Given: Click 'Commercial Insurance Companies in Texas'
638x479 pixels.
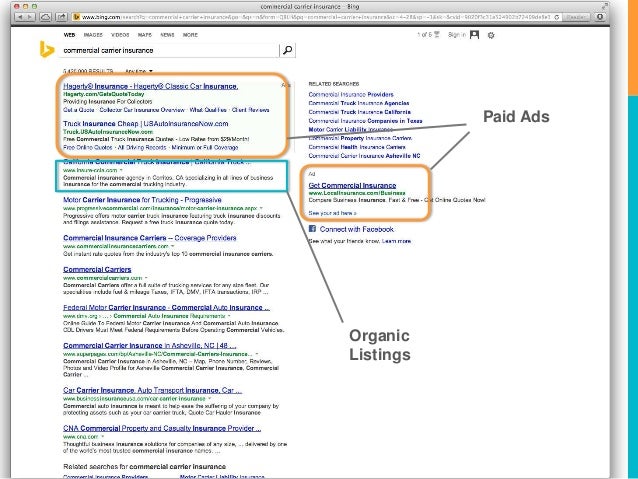Looking at the screenshot, I should [x=365, y=121].
